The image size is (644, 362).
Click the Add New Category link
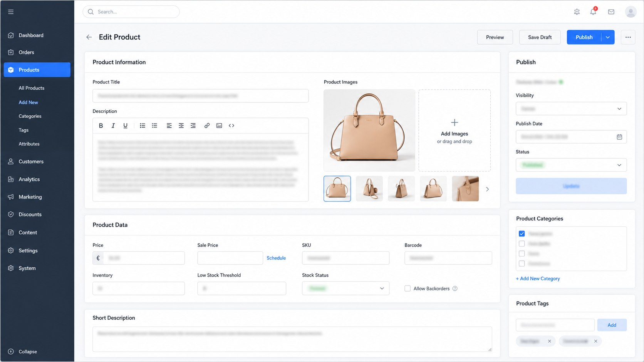538,279
